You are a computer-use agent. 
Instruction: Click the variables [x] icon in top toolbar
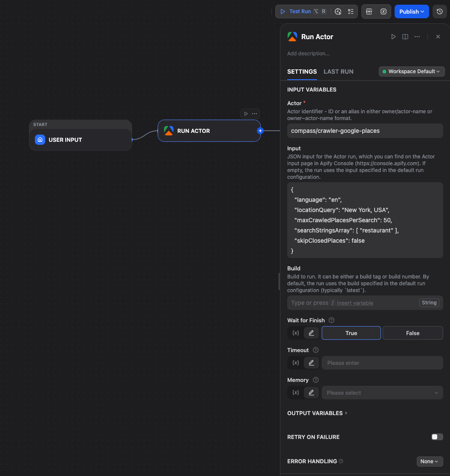tap(383, 11)
